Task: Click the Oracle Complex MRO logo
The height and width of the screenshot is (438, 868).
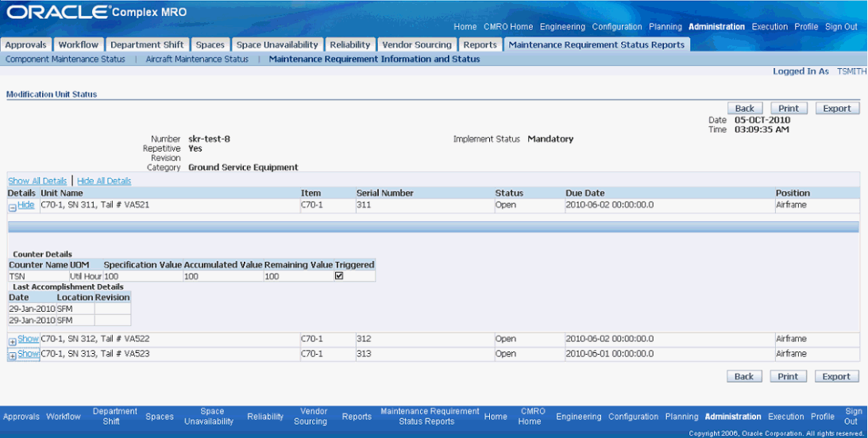Action: (96, 12)
